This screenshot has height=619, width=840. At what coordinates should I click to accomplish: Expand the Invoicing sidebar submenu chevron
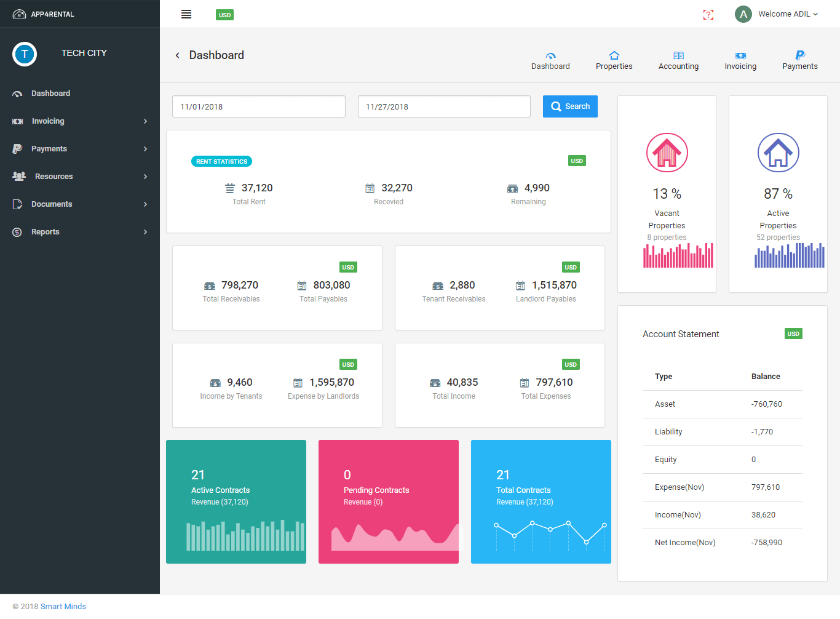point(145,121)
